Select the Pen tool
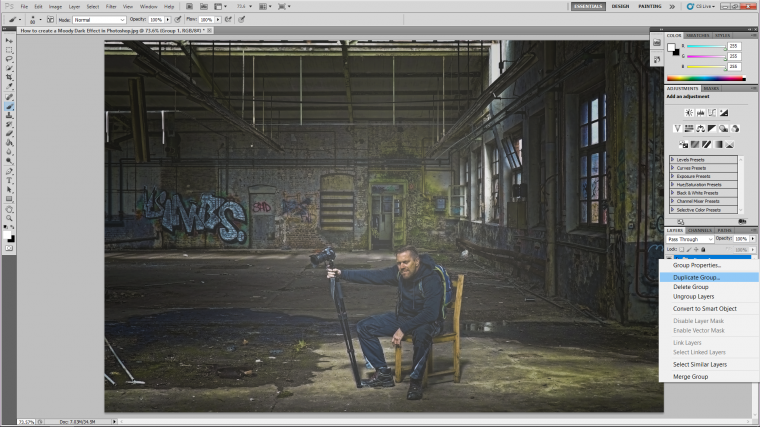 point(9,172)
